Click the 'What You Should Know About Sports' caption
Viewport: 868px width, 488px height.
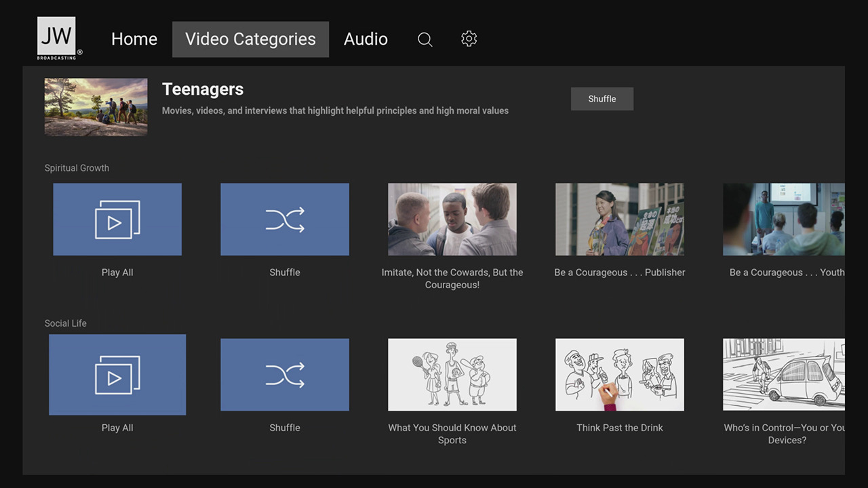click(452, 434)
